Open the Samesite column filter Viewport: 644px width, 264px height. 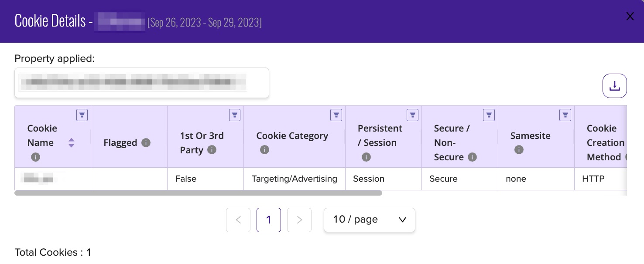(x=565, y=115)
